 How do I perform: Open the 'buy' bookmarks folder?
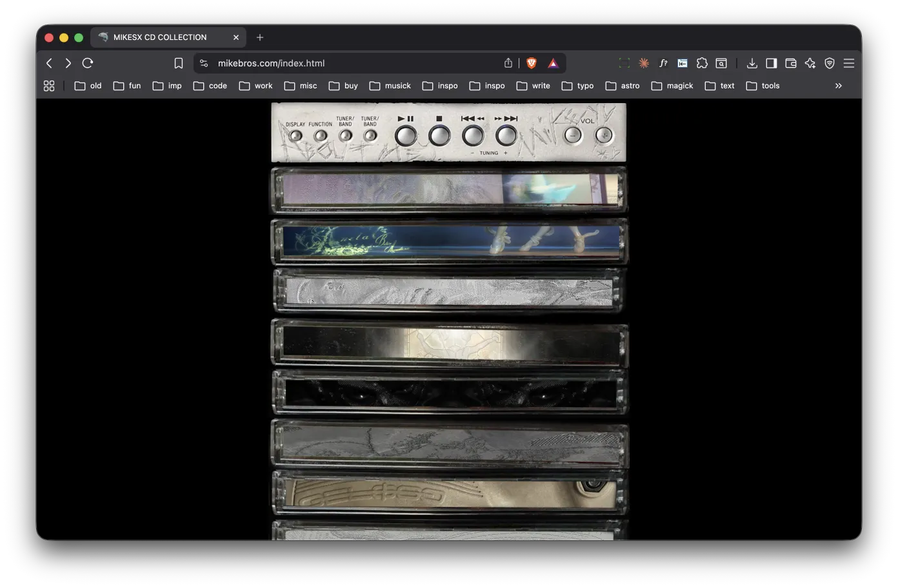point(343,86)
